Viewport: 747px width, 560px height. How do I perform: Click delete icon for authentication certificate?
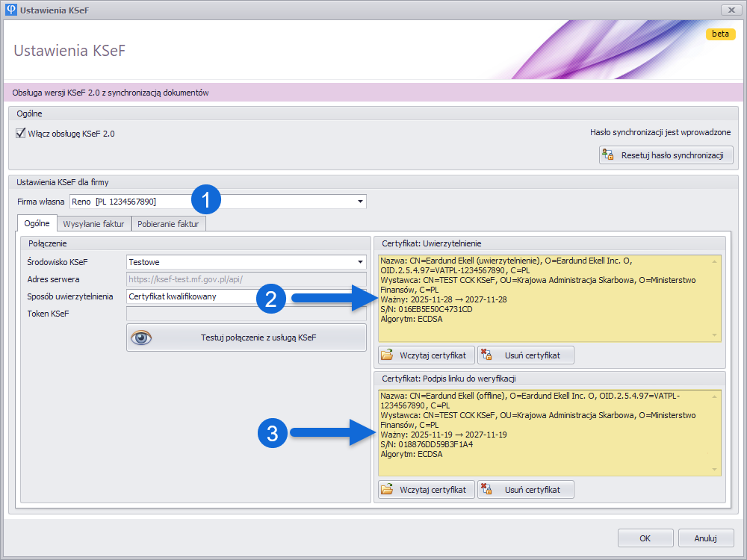(x=486, y=355)
